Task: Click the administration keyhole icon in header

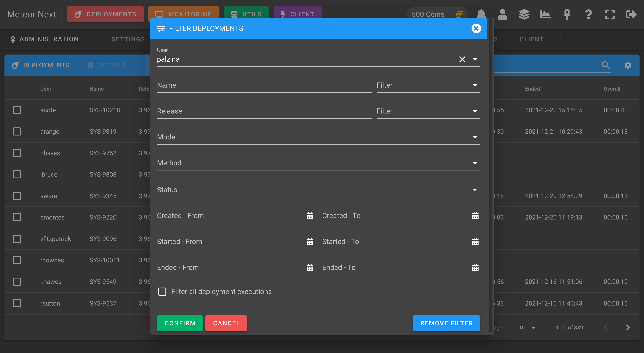Action: (567, 14)
